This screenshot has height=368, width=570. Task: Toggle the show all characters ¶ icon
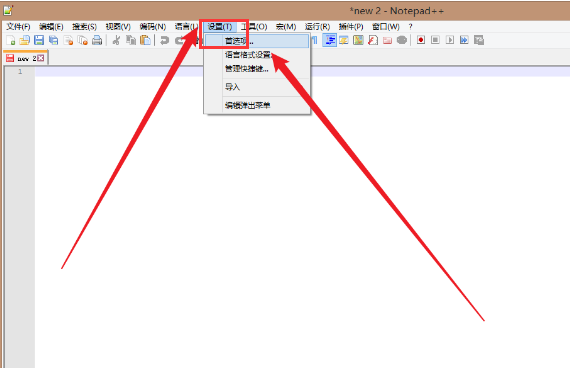pyautogui.click(x=315, y=40)
